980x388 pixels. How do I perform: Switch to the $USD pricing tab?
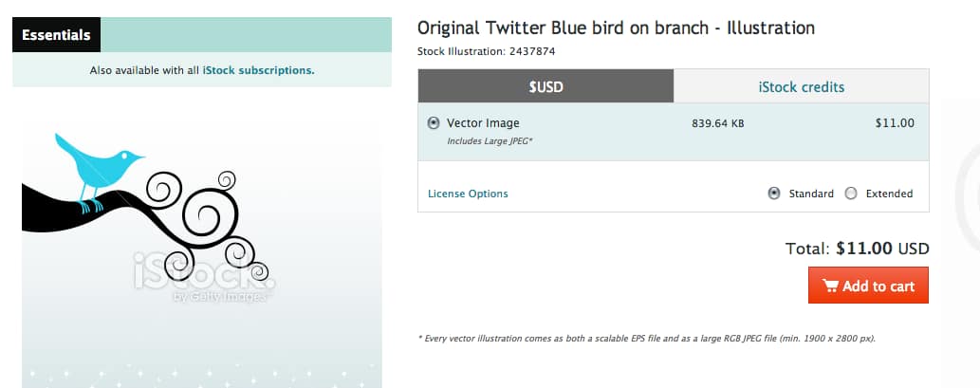[545, 87]
